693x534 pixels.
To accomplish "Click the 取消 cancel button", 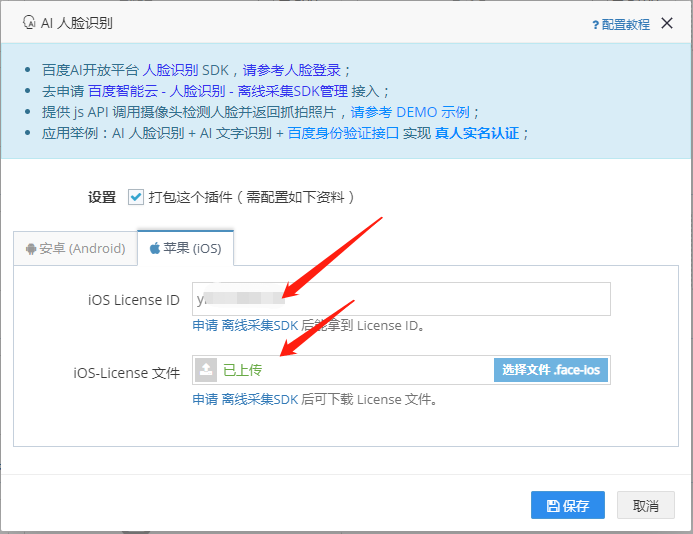I will click(646, 505).
